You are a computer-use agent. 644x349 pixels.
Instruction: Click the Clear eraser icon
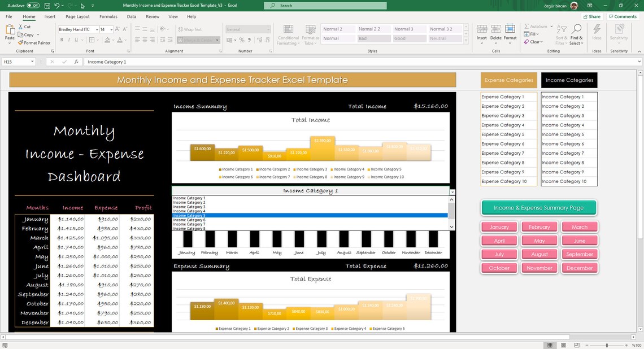coord(527,41)
